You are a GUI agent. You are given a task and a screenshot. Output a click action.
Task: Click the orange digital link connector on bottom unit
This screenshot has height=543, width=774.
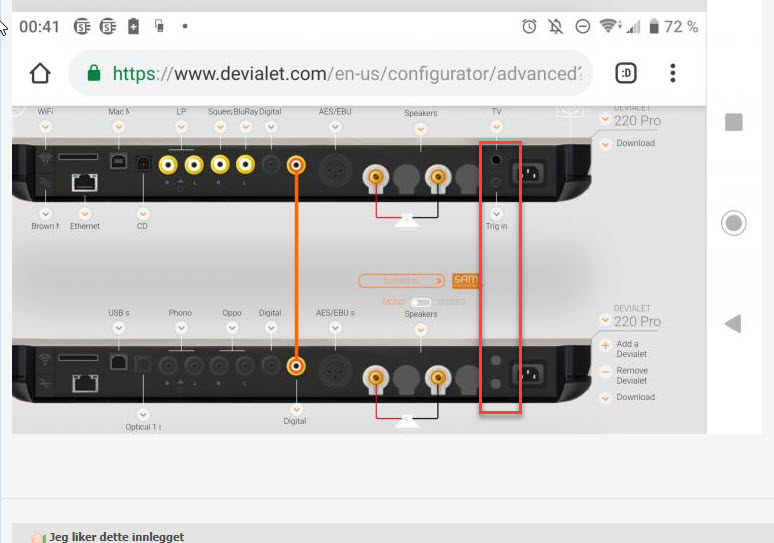[296, 366]
